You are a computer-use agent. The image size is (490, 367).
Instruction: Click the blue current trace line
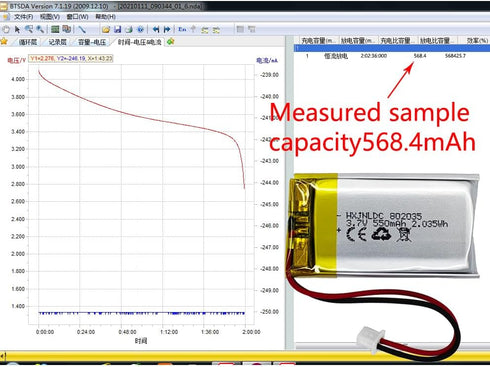click(x=142, y=313)
